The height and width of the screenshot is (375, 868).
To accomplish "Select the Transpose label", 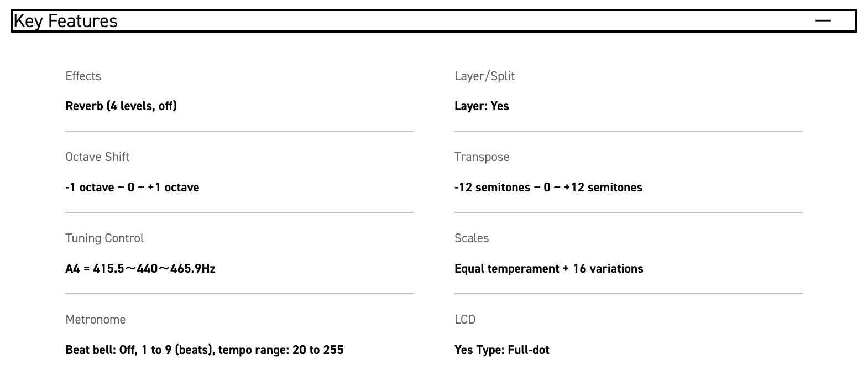I will 482,157.
